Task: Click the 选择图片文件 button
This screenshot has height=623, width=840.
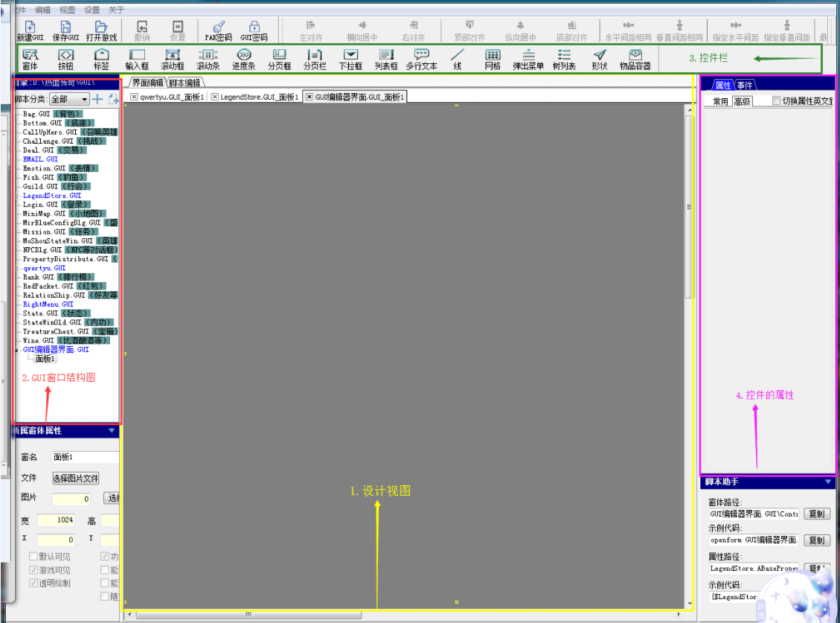Action: pyautogui.click(x=75, y=478)
